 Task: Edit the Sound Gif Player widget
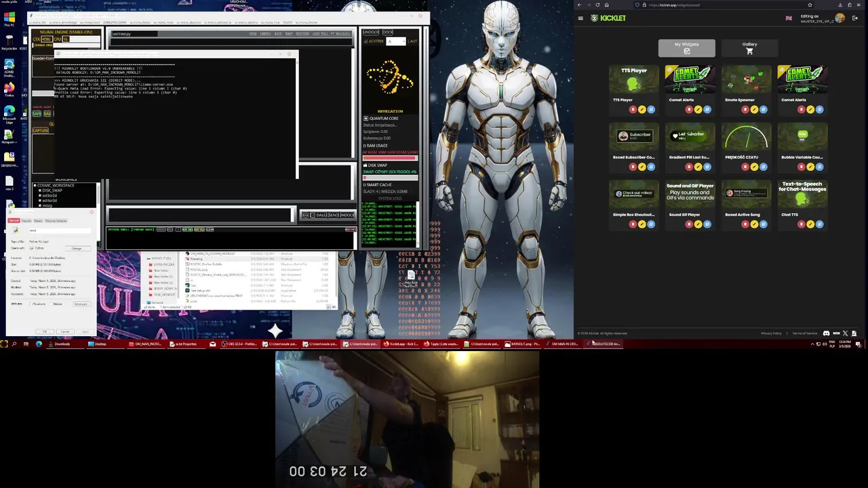pos(698,224)
